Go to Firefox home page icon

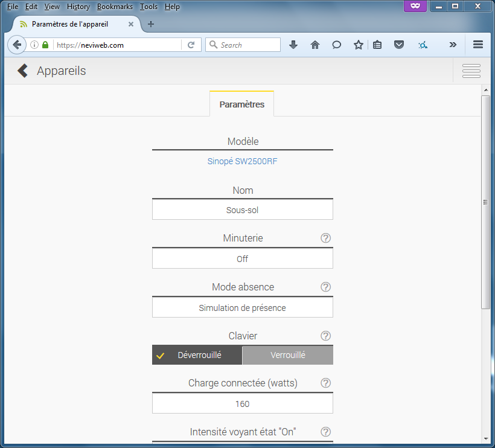315,45
